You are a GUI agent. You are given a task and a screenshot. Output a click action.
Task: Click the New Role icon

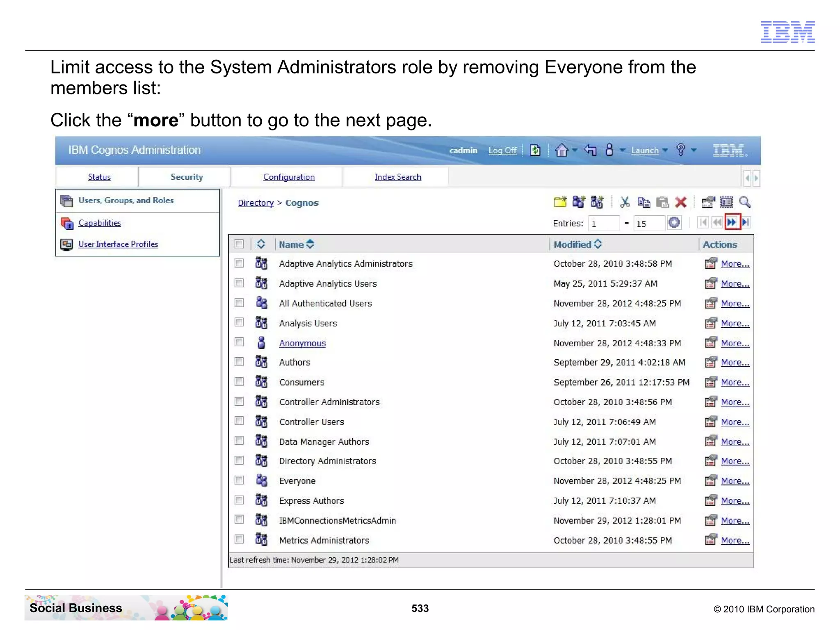click(597, 202)
